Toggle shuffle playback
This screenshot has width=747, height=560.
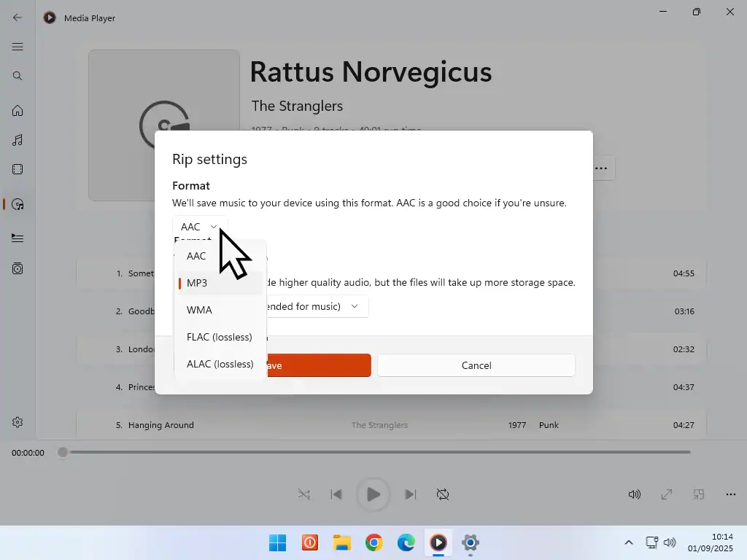point(304,494)
